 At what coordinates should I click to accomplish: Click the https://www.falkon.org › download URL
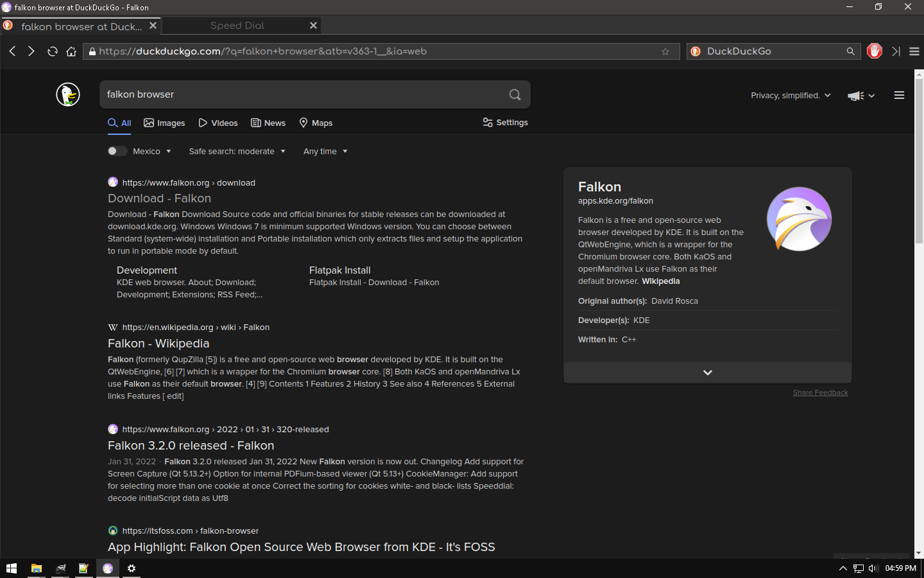[x=189, y=183]
